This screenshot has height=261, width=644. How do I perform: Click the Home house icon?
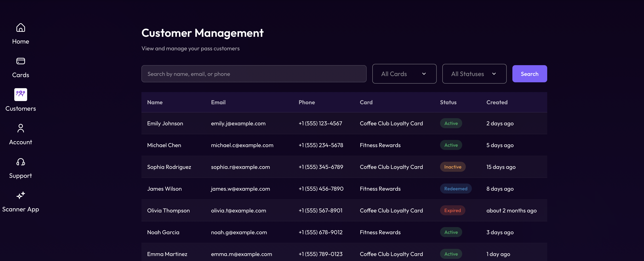tap(21, 27)
